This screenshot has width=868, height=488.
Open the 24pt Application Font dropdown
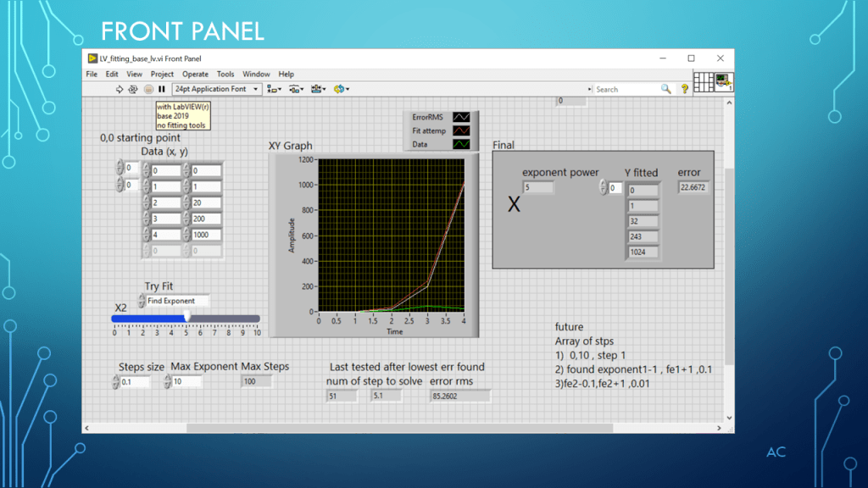click(217, 89)
